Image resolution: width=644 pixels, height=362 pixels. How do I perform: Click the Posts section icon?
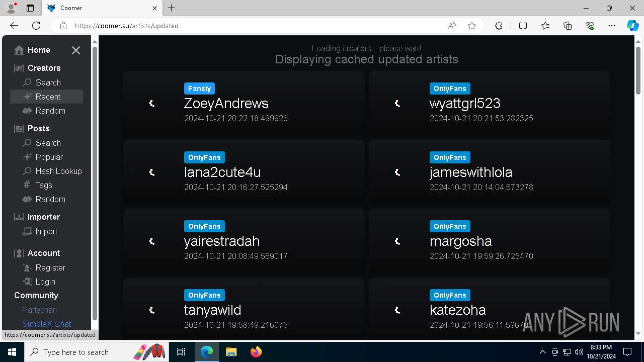point(19,129)
